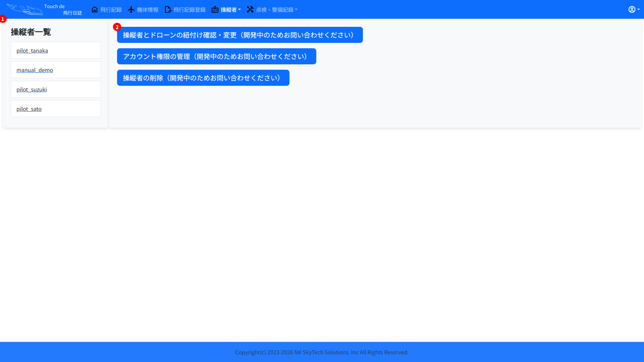The height and width of the screenshot is (362, 644).
Task: Click 操縦者とドローンの紐付け確認・変更 button
Action: click(240, 35)
